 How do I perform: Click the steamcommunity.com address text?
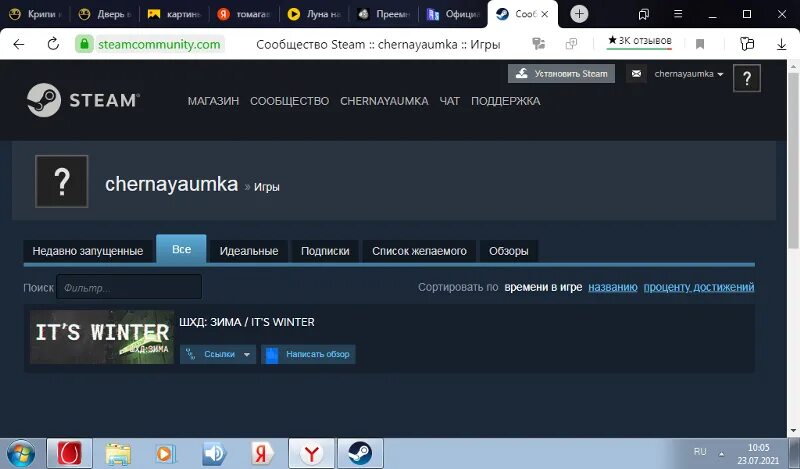(x=159, y=44)
